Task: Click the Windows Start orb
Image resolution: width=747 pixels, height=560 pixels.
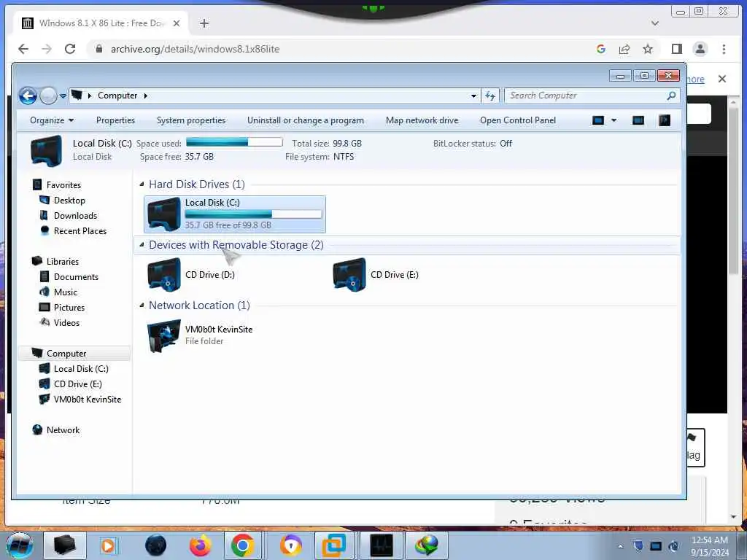Action: tap(19, 545)
